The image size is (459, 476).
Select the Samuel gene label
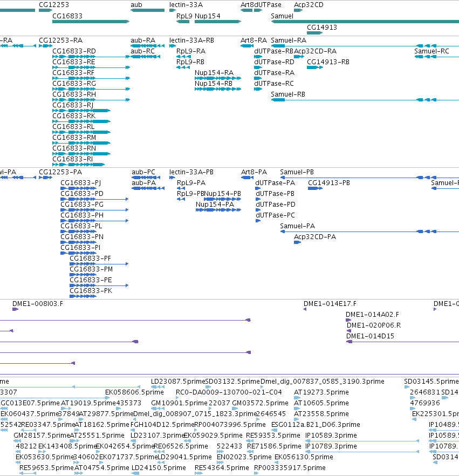(282, 16)
